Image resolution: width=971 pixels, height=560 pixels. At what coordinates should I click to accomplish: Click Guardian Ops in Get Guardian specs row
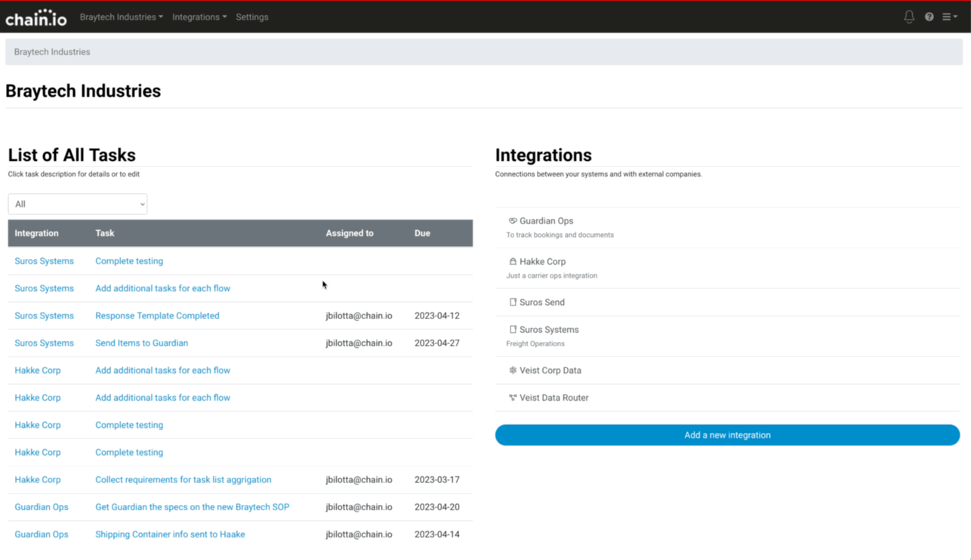coord(42,507)
